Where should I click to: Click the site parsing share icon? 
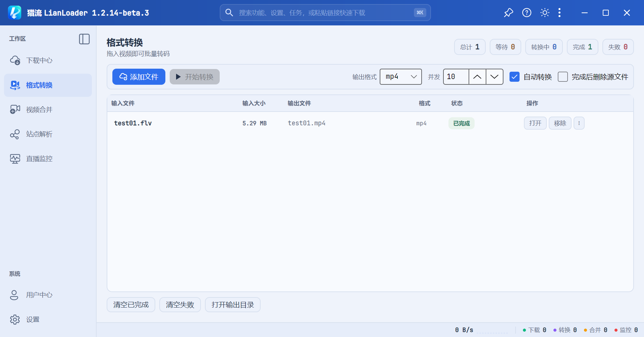(x=15, y=134)
